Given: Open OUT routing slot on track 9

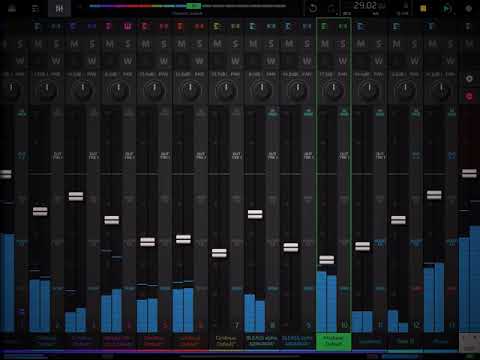Looking at the screenshot, I should point(308,156).
